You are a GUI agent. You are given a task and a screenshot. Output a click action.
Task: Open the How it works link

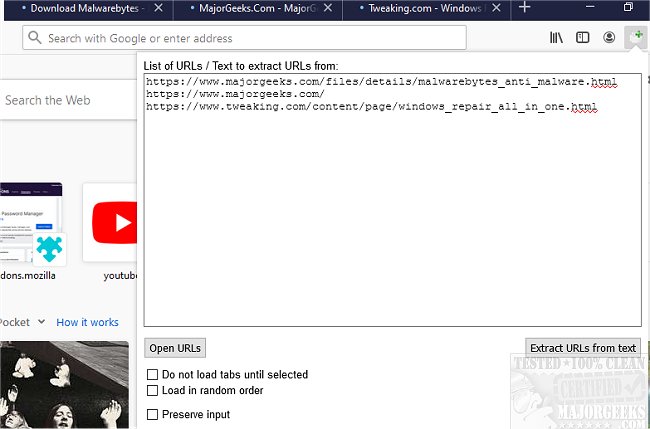(x=87, y=322)
